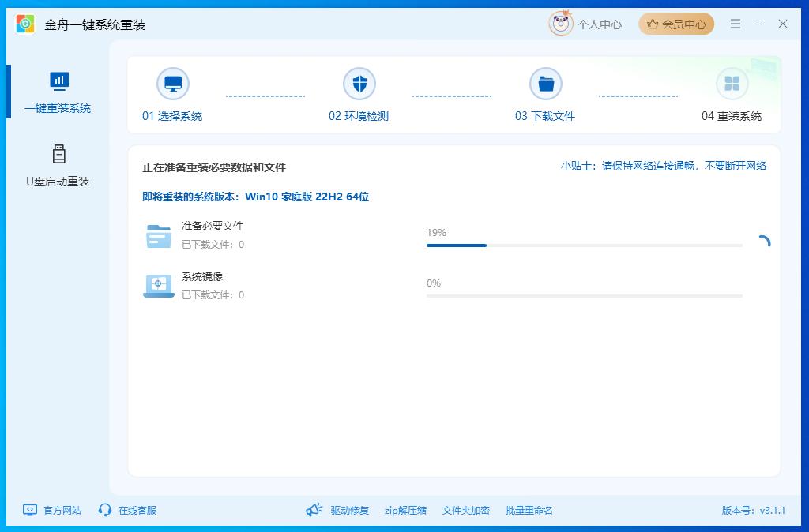Click the zip解压缩 link
The height and width of the screenshot is (532, 809).
(x=405, y=510)
